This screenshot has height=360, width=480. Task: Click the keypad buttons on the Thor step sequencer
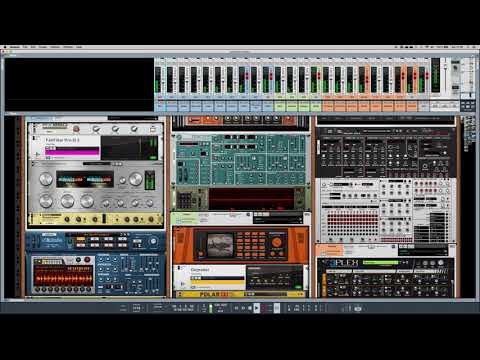click(184, 201)
